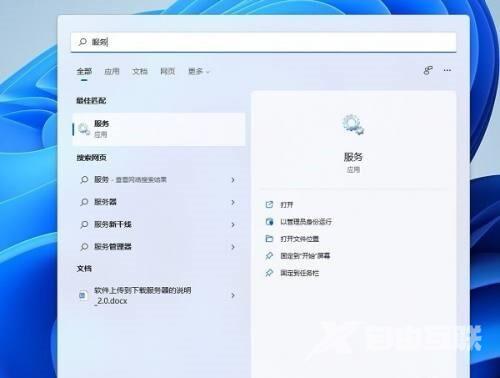Click magnifier icon beside 服务新干线
The width and height of the screenshot is (500, 378).
84,224
